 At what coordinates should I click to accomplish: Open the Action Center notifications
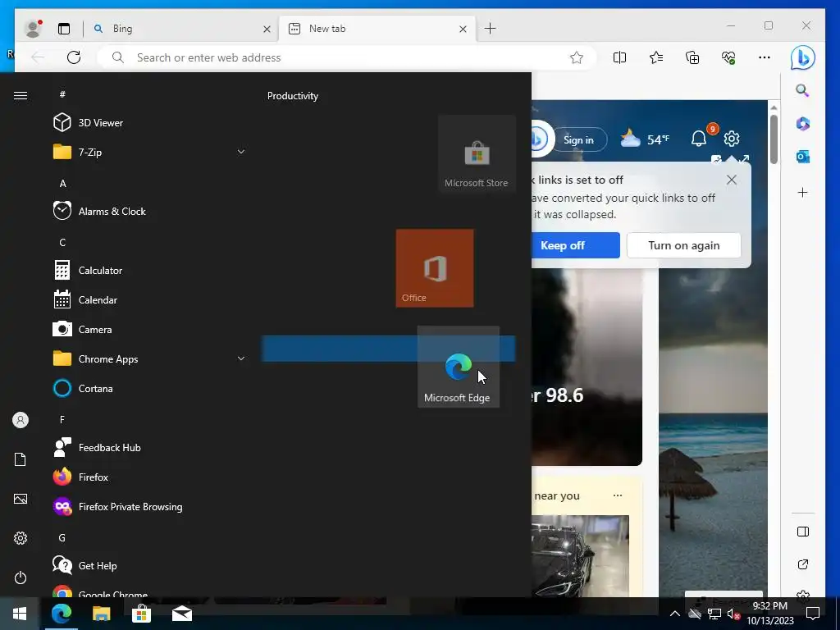tap(813, 614)
